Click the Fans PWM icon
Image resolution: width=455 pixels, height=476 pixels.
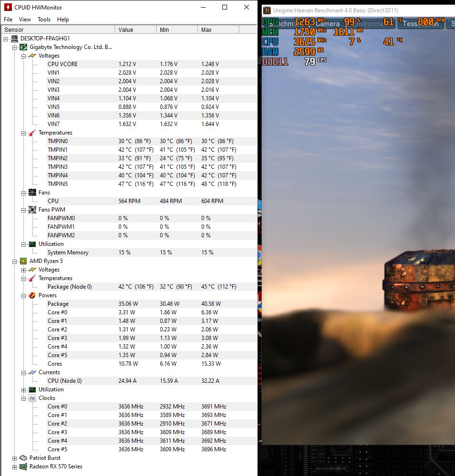[32, 209]
